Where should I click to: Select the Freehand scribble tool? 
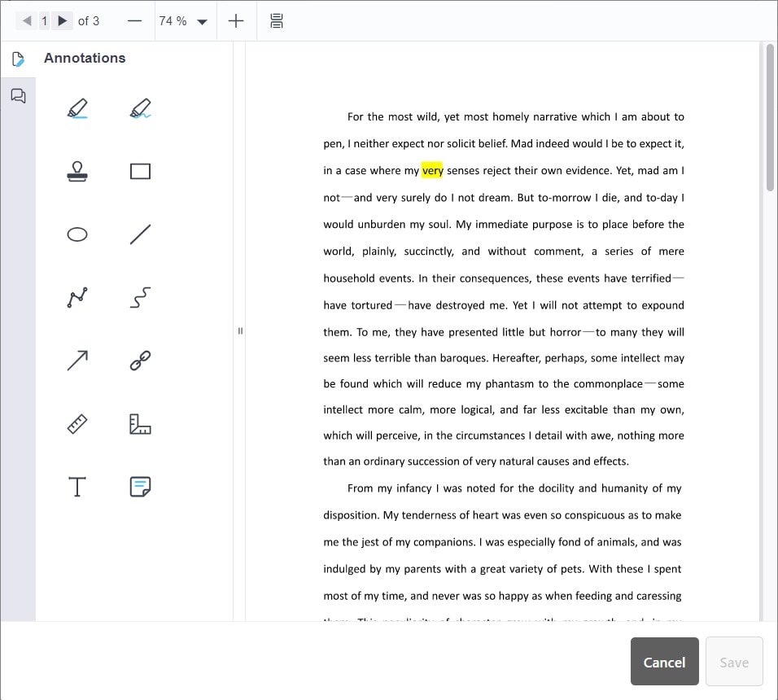(x=139, y=297)
